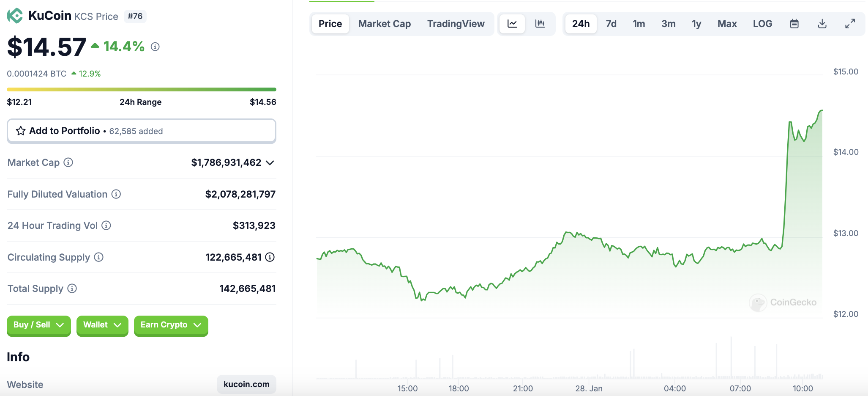
Task: Click the 24h Range progress bar
Action: point(141,89)
